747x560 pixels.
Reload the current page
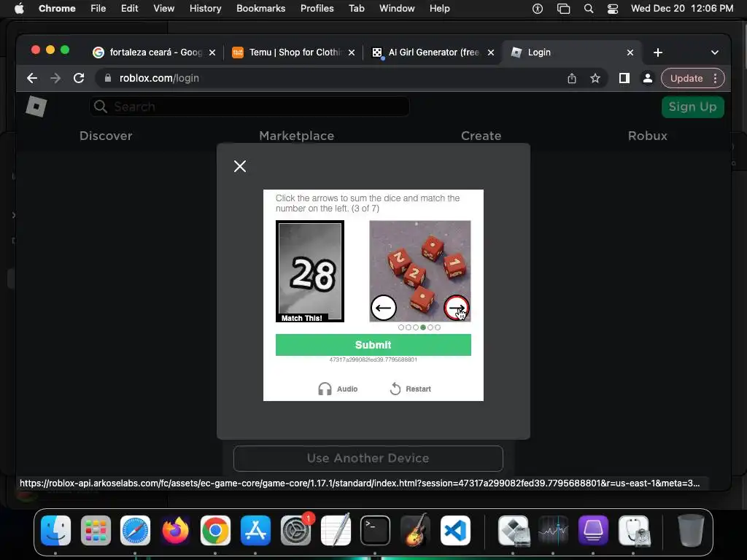[x=79, y=78]
